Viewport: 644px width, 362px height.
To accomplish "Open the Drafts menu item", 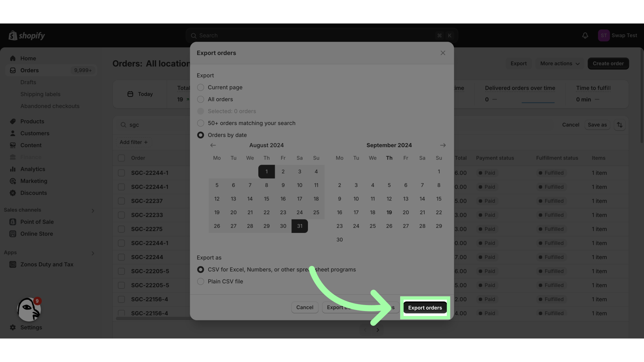I will (28, 82).
